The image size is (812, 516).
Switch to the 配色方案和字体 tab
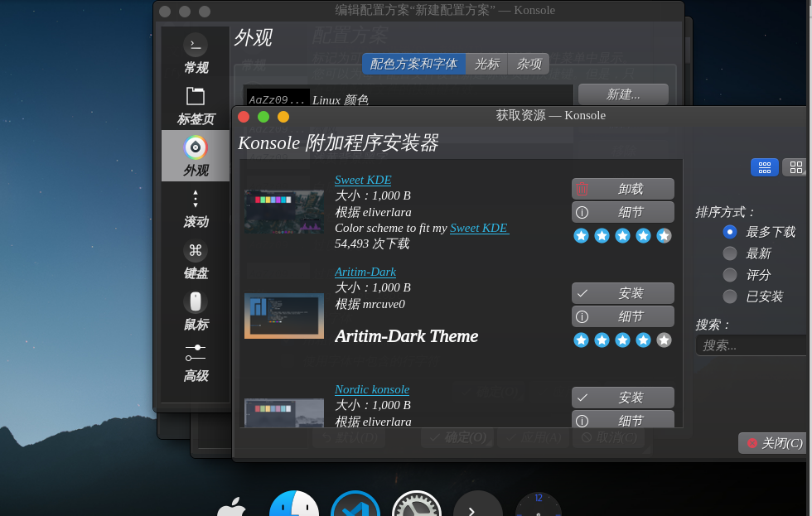413,64
